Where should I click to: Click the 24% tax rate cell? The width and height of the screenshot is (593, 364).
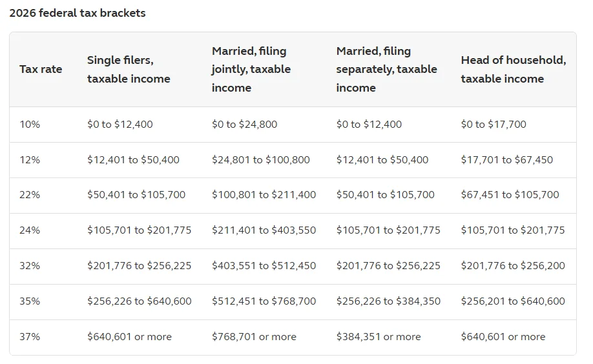tap(30, 230)
